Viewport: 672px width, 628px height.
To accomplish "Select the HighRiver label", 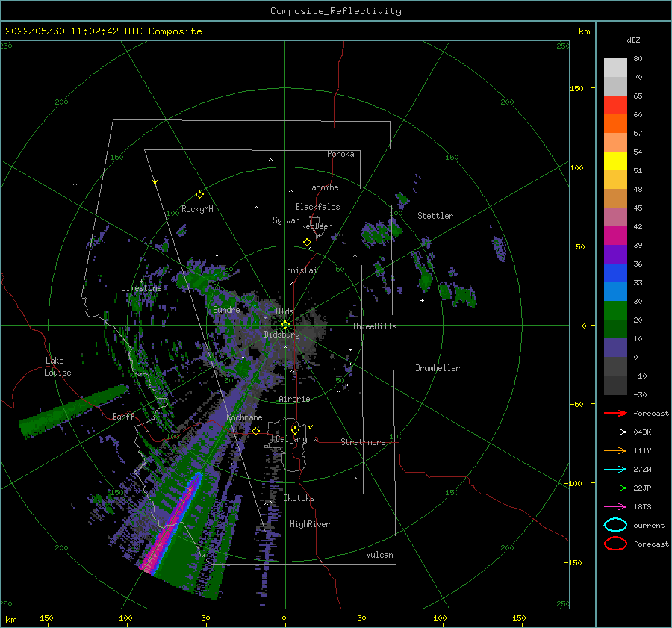I will click(310, 524).
